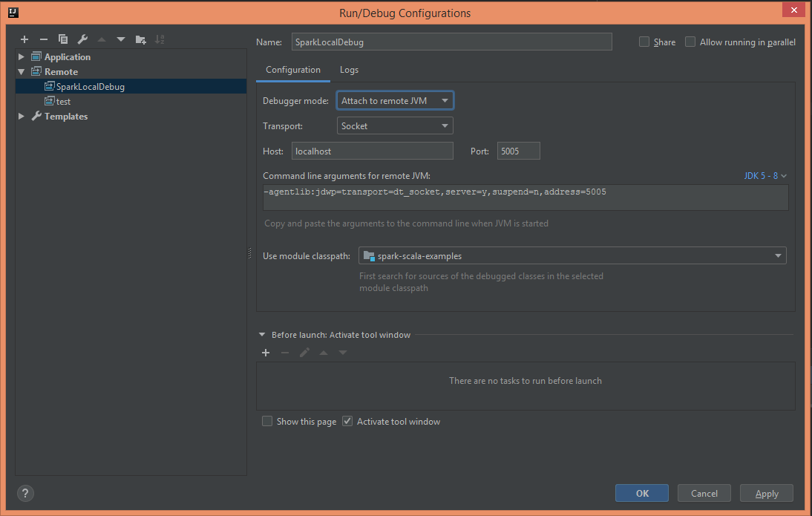Click the IntelliJ IDEA logo in title bar

coord(13,13)
